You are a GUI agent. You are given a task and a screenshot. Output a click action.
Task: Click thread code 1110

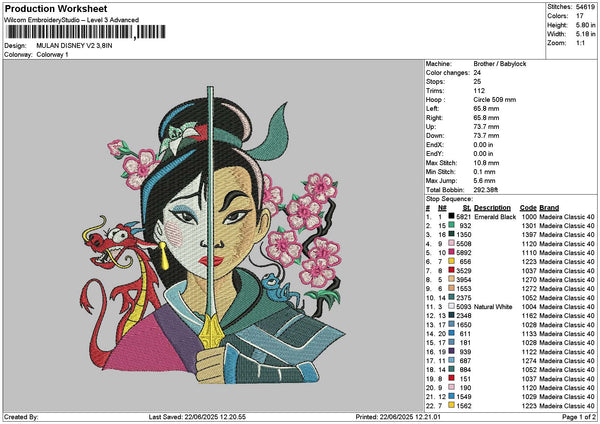click(529, 253)
